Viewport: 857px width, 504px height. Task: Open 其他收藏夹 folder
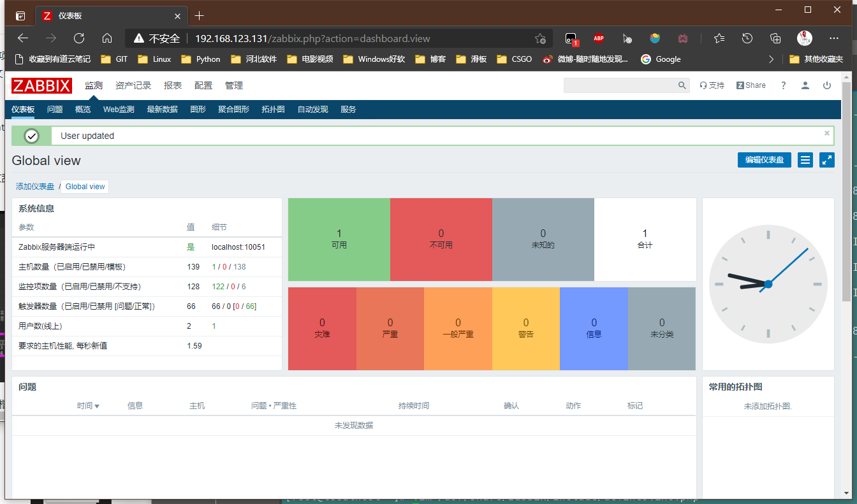click(816, 59)
